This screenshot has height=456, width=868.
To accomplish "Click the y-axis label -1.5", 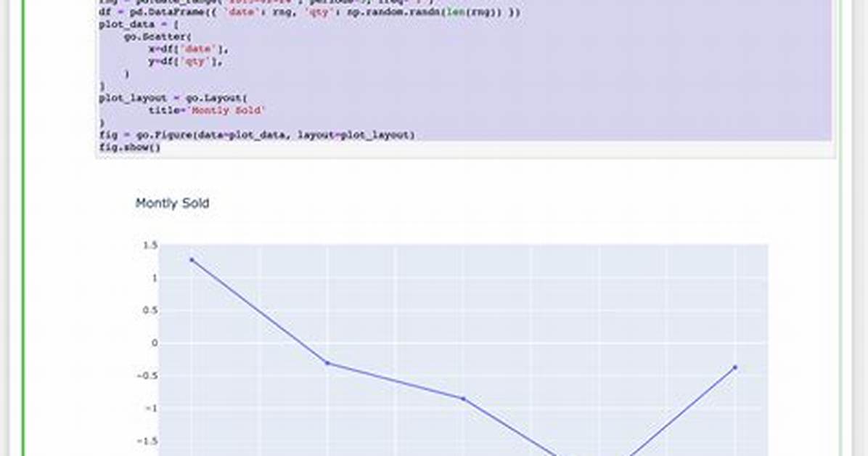I will click(x=148, y=441).
